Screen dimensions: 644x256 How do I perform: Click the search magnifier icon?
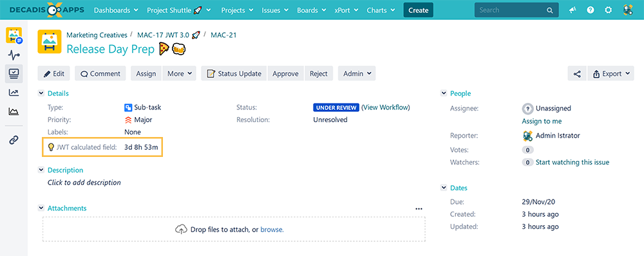click(549, 10)
